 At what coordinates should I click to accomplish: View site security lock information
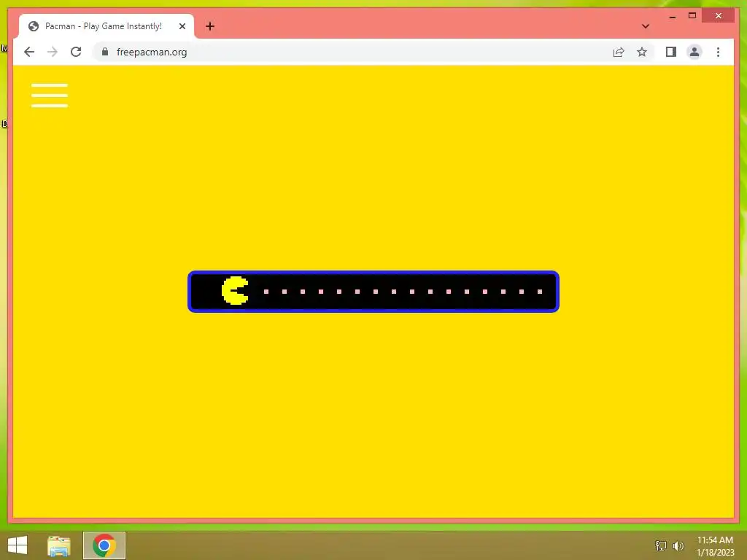[105, 52]
